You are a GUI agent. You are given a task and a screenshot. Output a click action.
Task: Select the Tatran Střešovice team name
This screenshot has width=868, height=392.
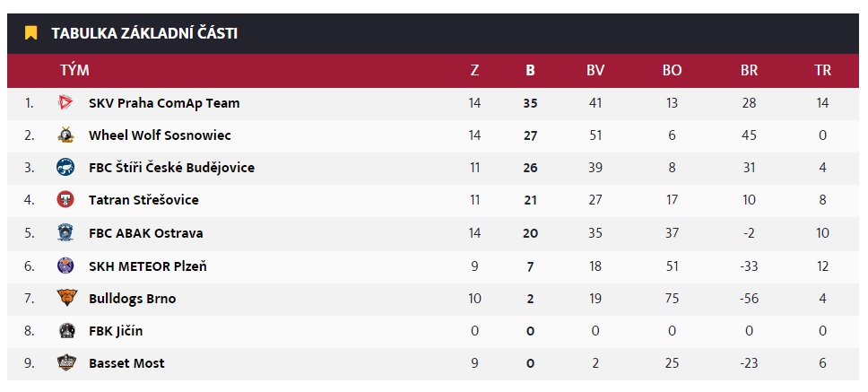(143, 200)
